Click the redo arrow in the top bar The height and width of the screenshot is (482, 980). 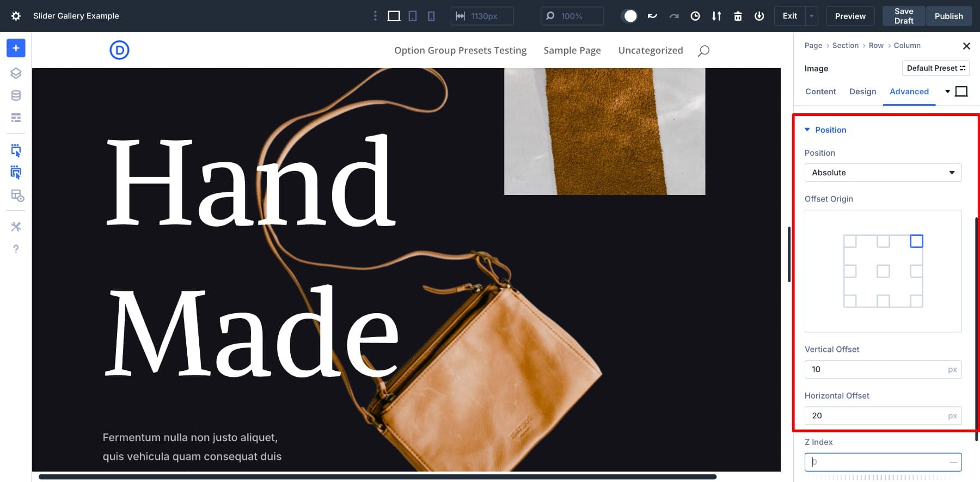pos(674,16)
